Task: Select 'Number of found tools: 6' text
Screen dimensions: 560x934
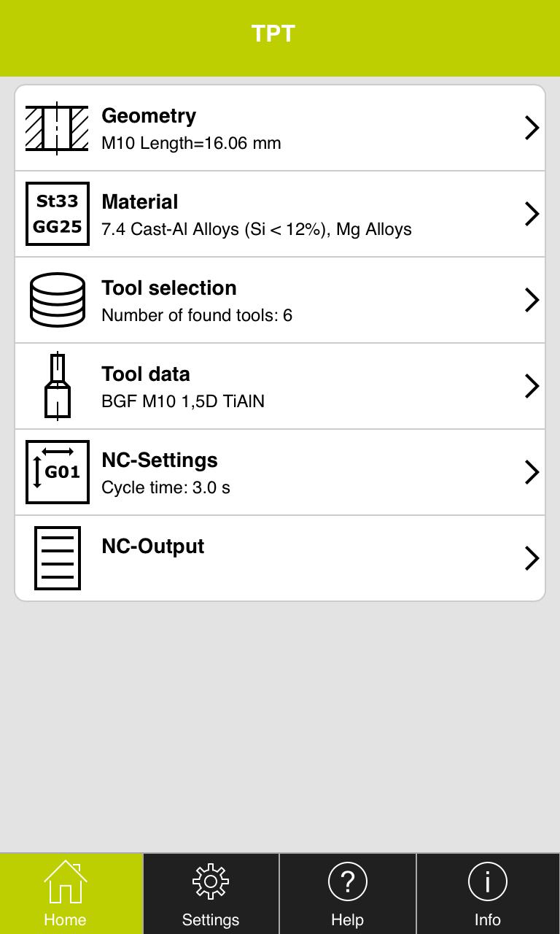Action: click(197, 315)
